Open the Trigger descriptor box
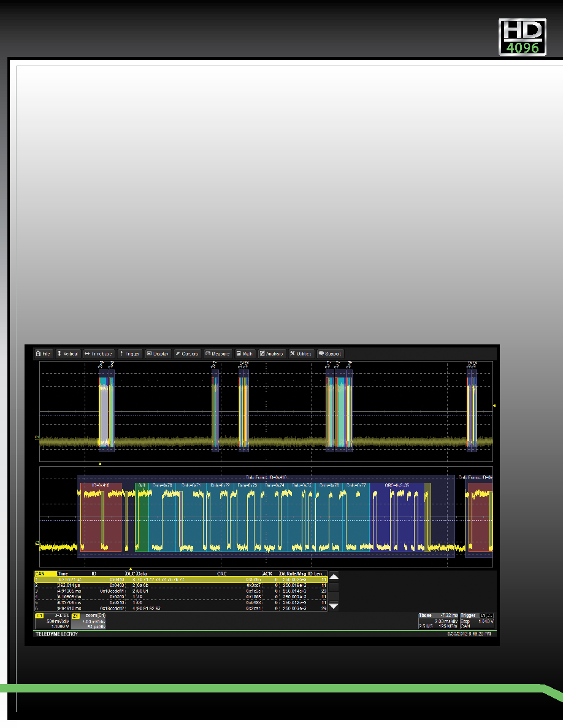563x728 pixels. pyautogui.click(x=477, y=621)
